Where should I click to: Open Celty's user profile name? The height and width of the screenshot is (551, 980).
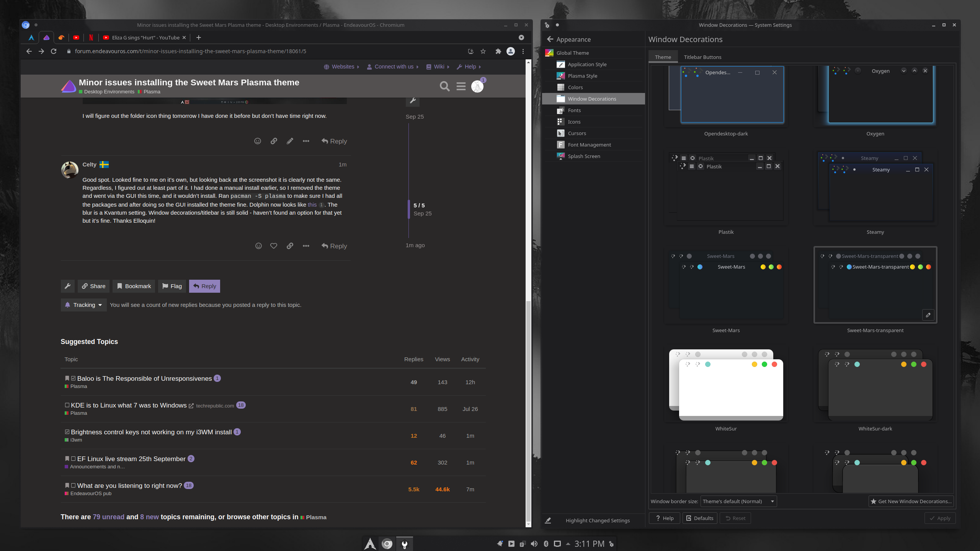coord(89,165)
